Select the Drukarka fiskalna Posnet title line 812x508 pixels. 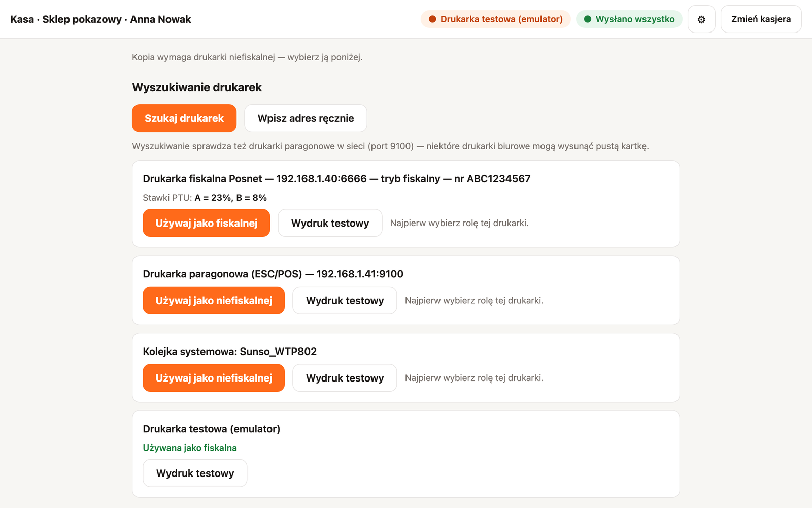(336, 179)
